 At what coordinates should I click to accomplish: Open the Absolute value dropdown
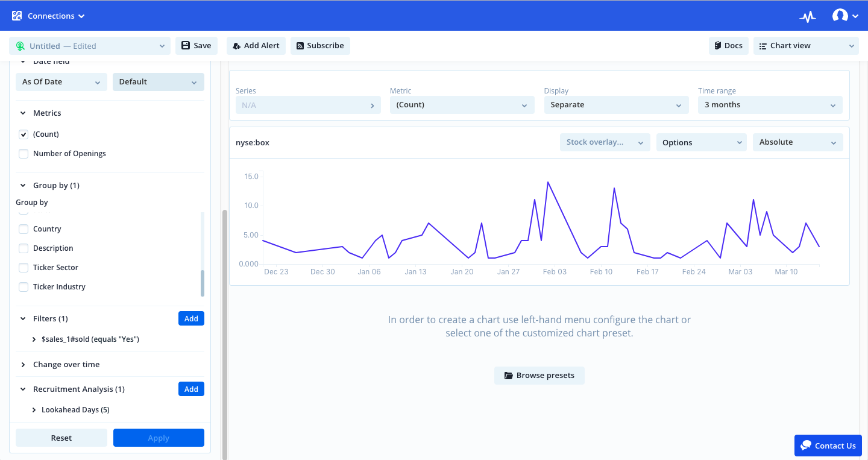(798, 142)
